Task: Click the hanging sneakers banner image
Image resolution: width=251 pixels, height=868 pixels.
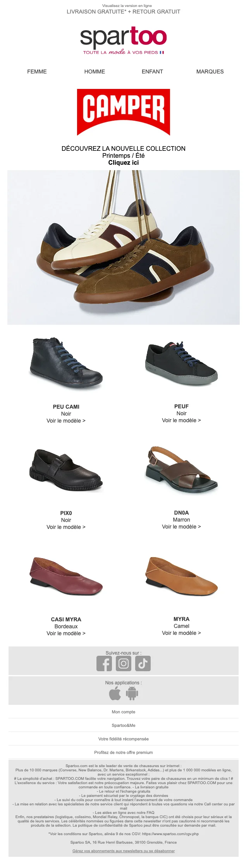Action: [124, 247]
